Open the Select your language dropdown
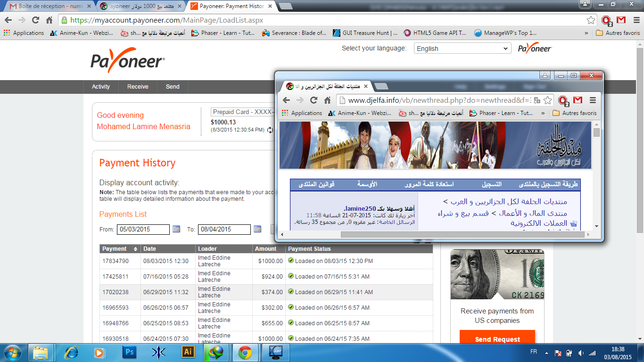 [462, 49]
